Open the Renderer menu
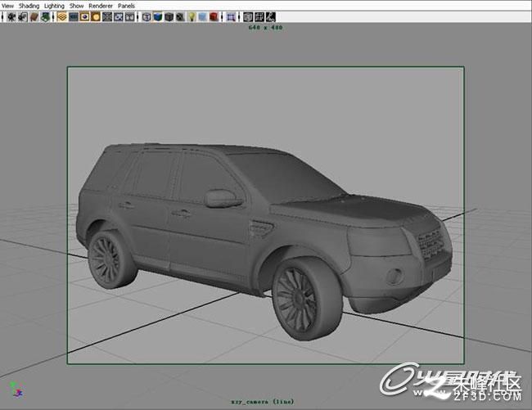Viewport: 532px width, 410px height. pyautogui.click(x=101, y=6)
